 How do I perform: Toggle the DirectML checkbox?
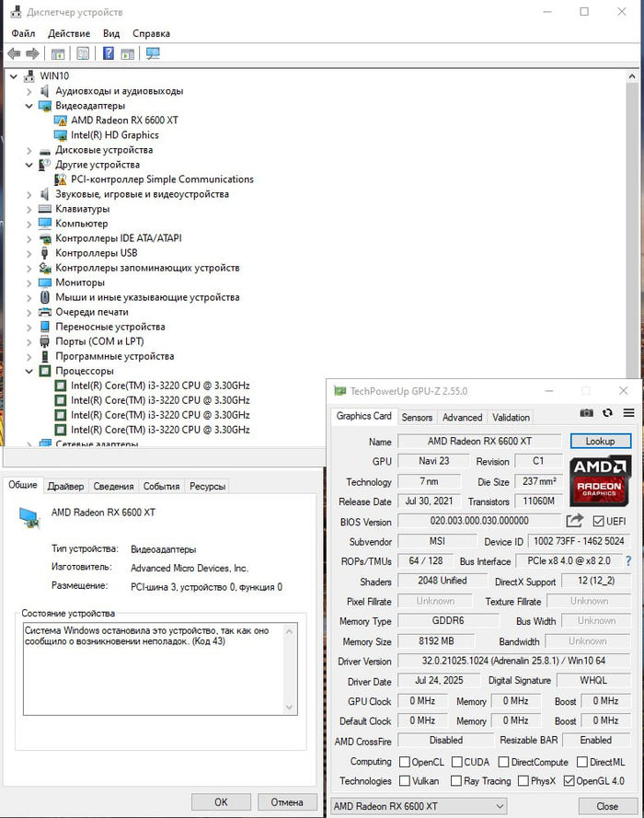pyautogui.click(x=582, y=762)
